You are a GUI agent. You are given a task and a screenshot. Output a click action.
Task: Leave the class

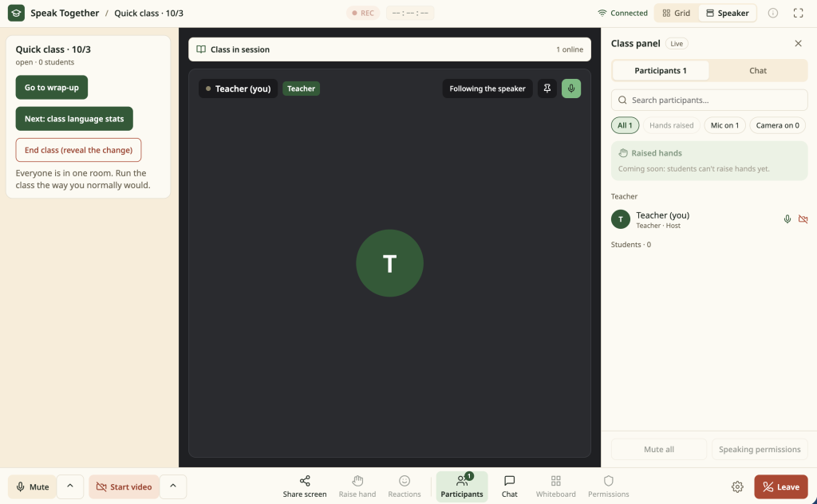[780, 486]
